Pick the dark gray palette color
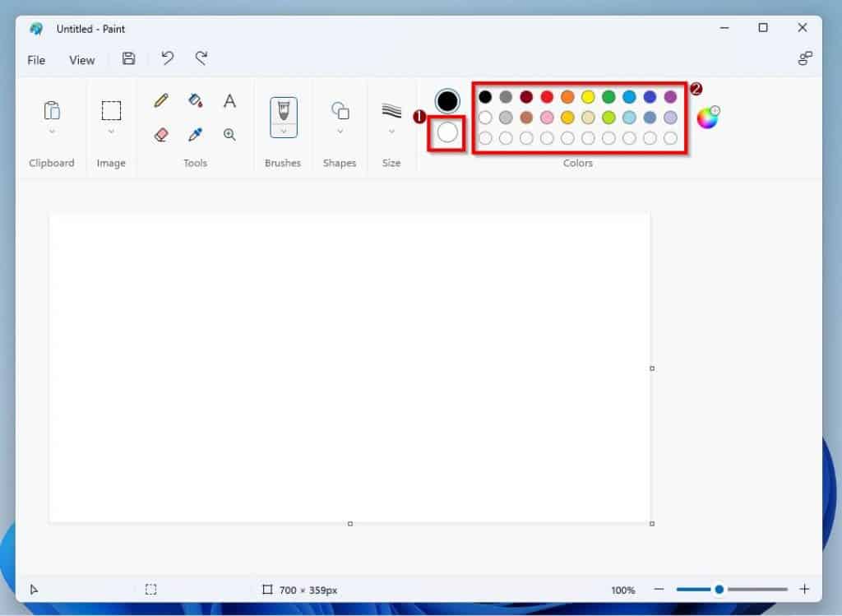This screenshot has width=842, height=616. click(x=506, y=97)
